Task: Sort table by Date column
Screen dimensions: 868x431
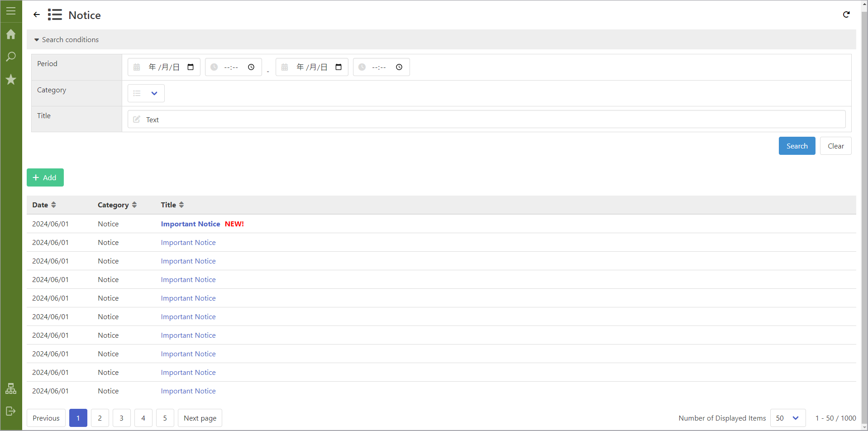Action: click(x=44, y=205)
